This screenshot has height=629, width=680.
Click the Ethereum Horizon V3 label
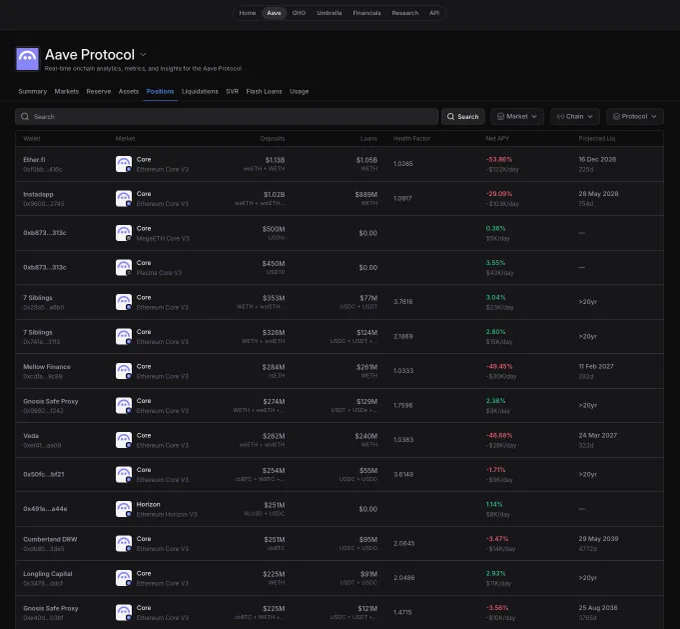click(167, 514)
